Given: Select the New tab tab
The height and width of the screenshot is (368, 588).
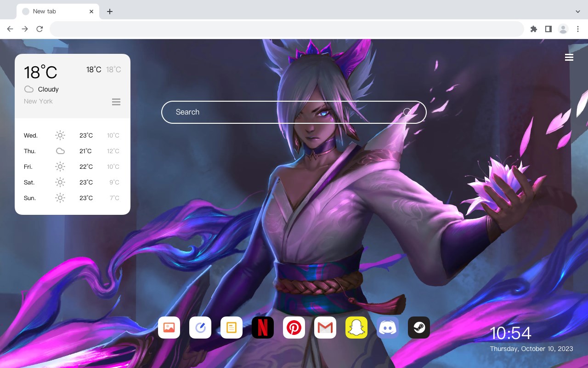Looking at the screenshot, I should 58,11.
